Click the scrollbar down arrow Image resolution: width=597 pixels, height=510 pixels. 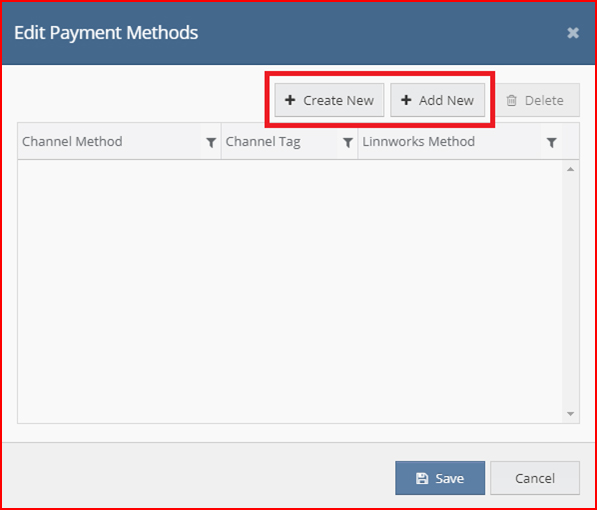tap(570, 414)
